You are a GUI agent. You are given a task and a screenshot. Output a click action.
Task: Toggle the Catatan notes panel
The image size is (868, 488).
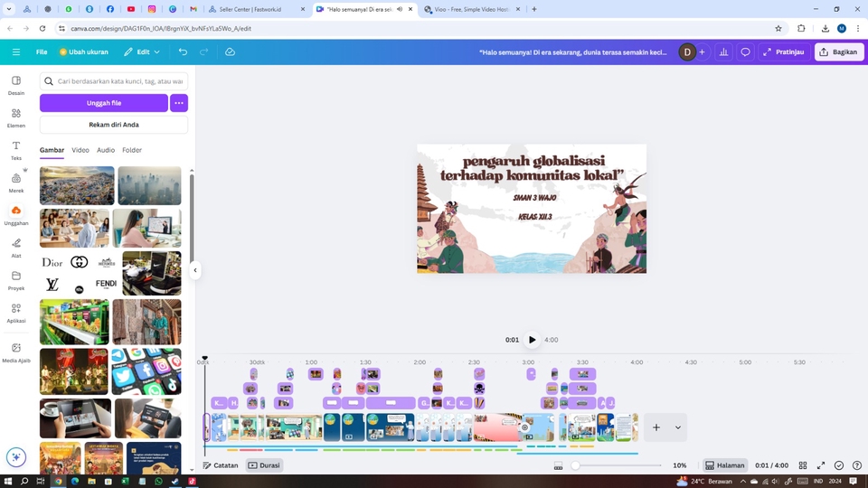[221, 465]
